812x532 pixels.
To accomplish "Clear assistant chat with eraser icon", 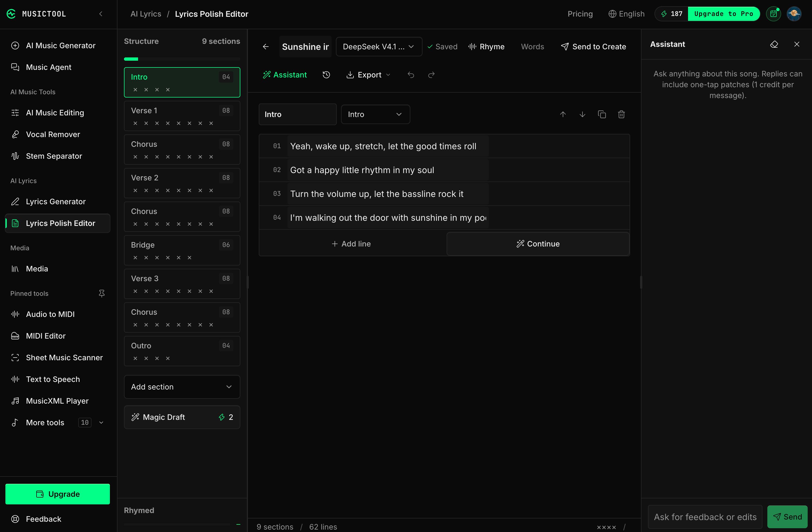I will point(774,44).
